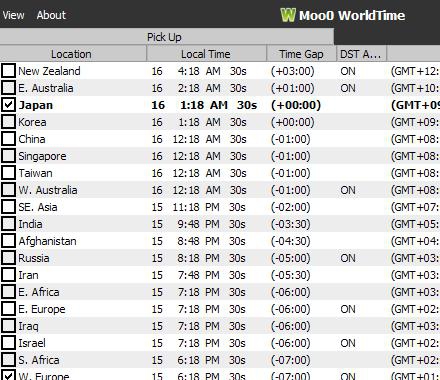Viewport: 440px width, 380px height.
Task: Click the SE. Asia location name
Action: [38, 207]
